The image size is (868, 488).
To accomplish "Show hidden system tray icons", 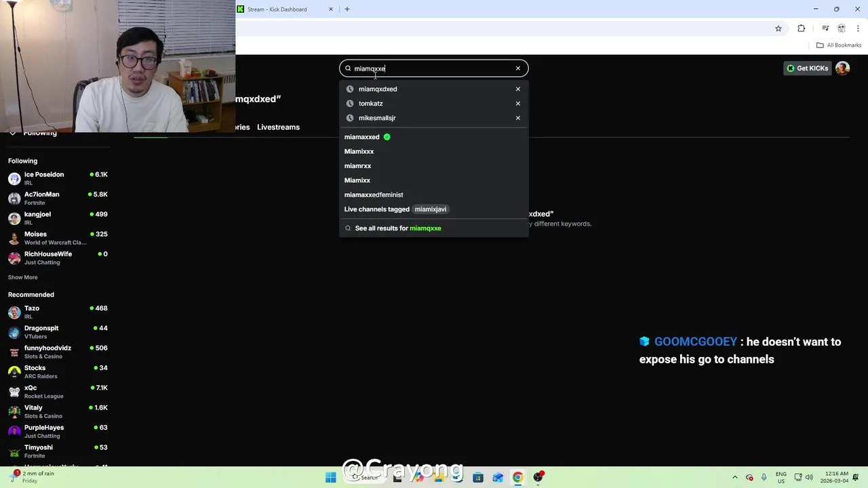I will pos(735,478).
